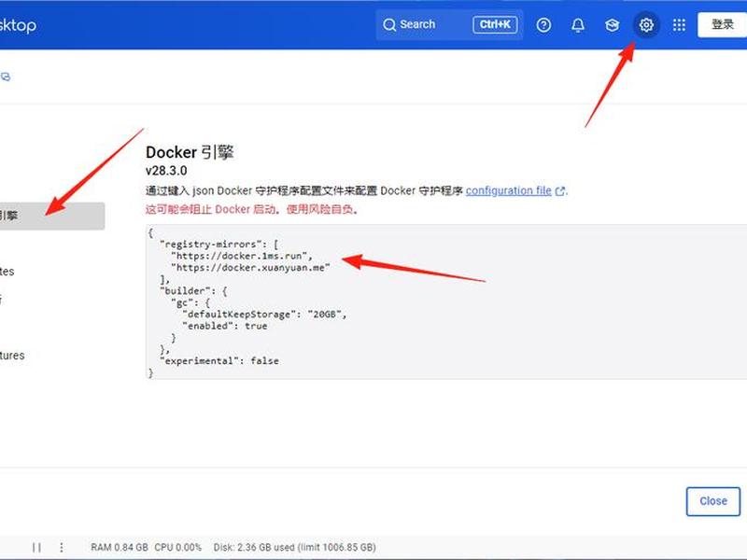
Task: Click CPU 0.00% status entry
Action: tap(177, 548)
